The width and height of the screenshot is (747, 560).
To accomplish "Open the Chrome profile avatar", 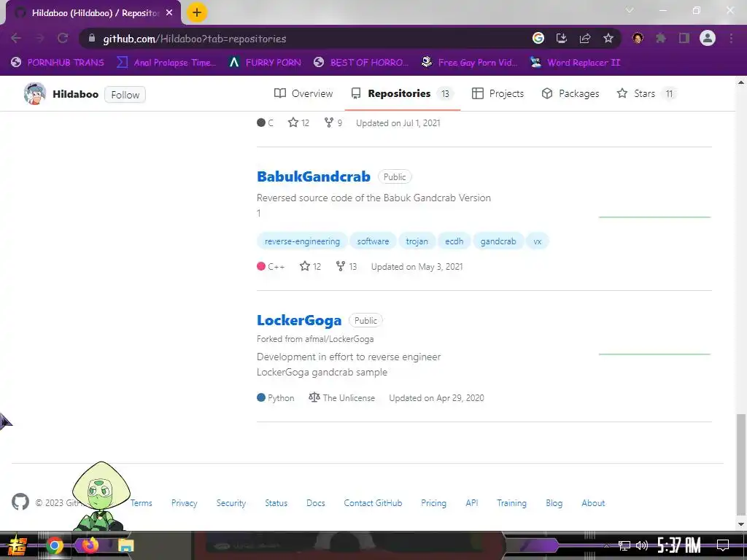I will coord(708,38).
